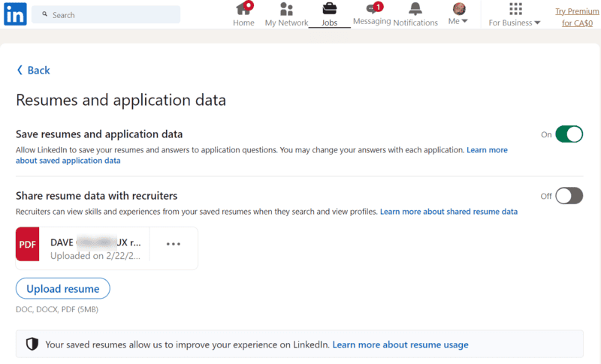Open the three-dot menu for the DAVE resume
Screen dimensions: 601x364
tap(174, 244)
